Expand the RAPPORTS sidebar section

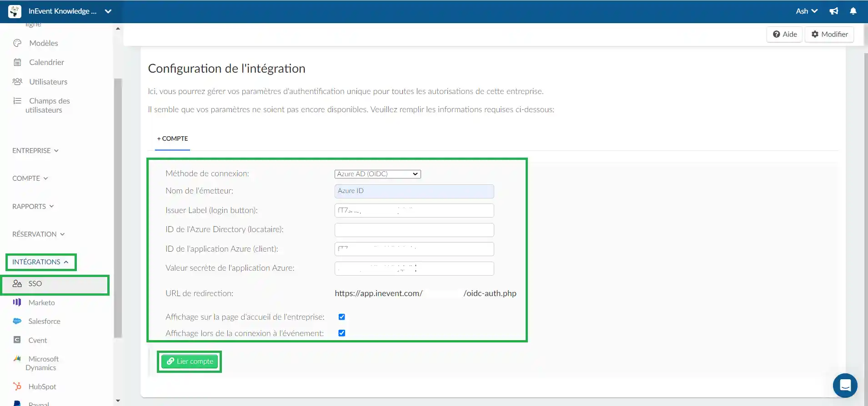33,206
